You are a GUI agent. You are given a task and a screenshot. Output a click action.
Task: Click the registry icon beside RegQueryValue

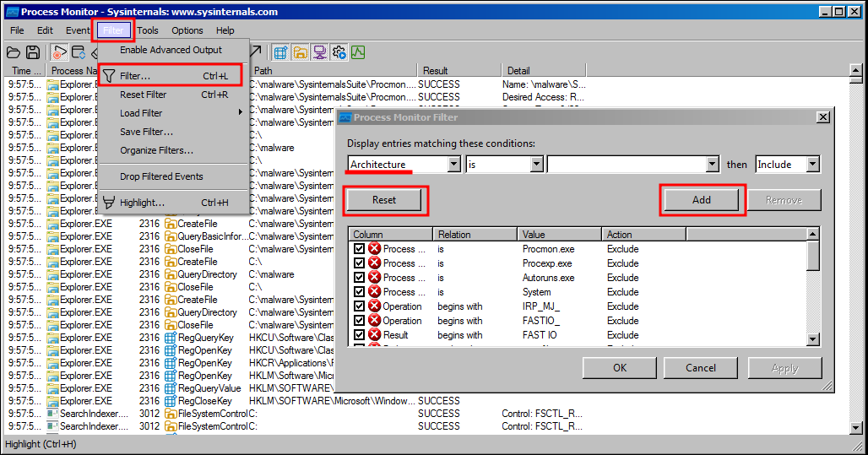[x=171, y=388]
